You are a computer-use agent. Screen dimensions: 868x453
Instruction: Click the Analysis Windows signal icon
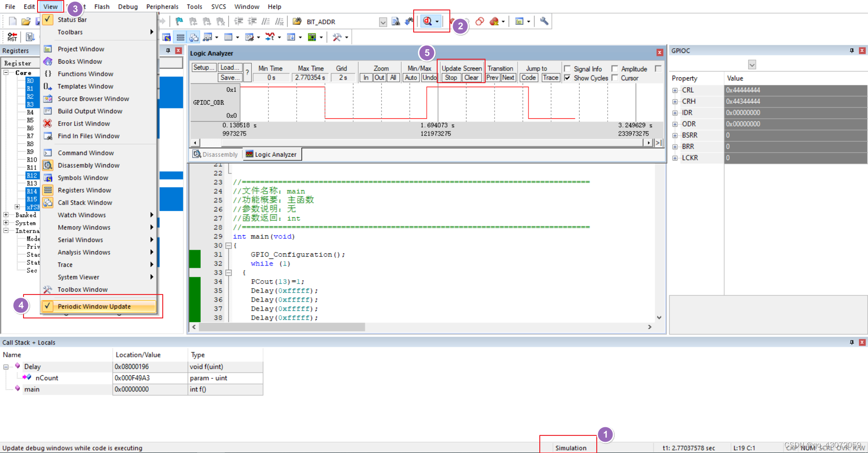[x=269, y=37]
